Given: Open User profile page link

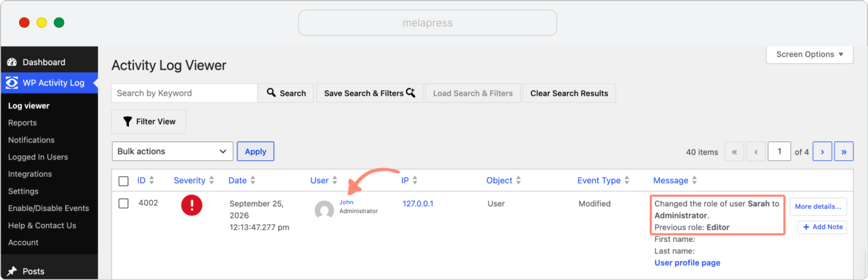Looking at the screenshot, I should 687,263.
